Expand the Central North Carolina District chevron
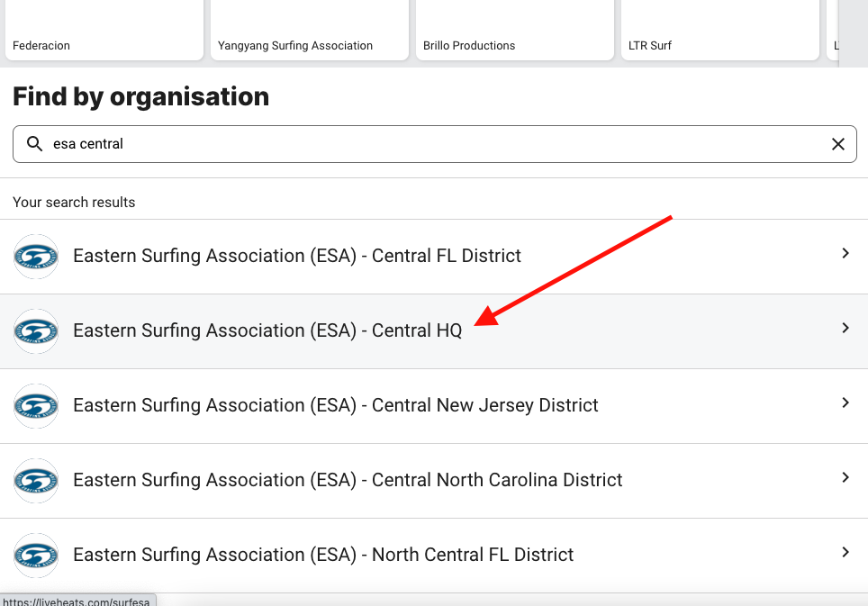 (x=845, y=477)
